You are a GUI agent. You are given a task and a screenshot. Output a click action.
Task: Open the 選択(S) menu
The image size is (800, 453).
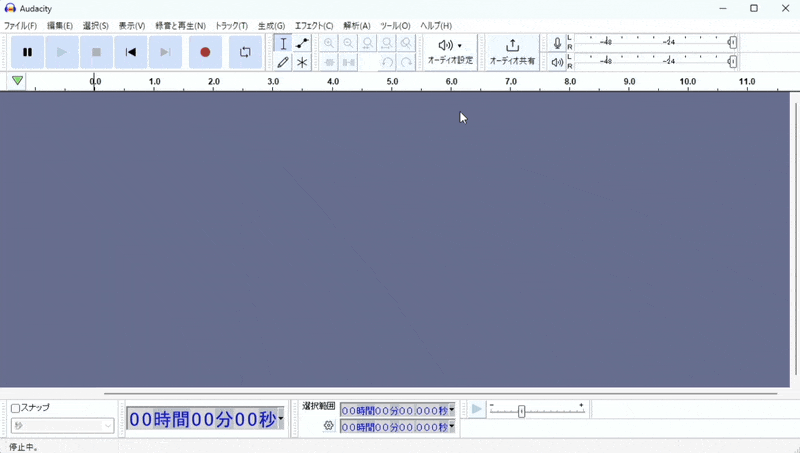[x=95, y=26]
